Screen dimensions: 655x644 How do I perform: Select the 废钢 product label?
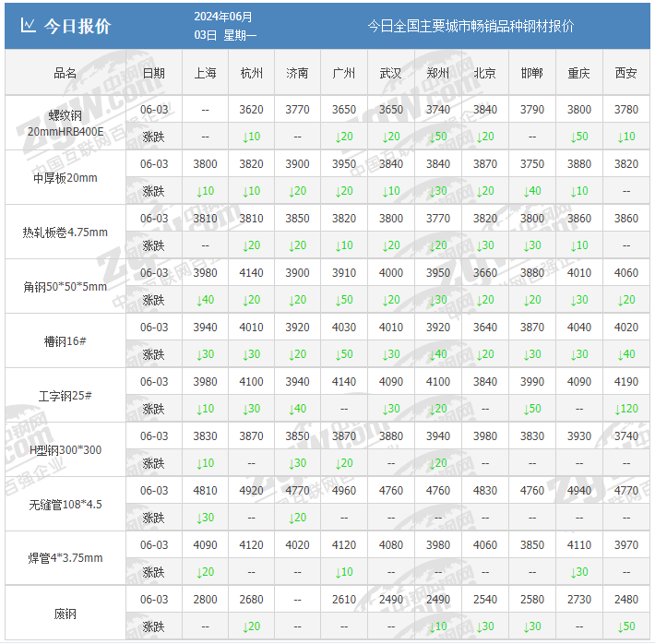coord(65,614)
